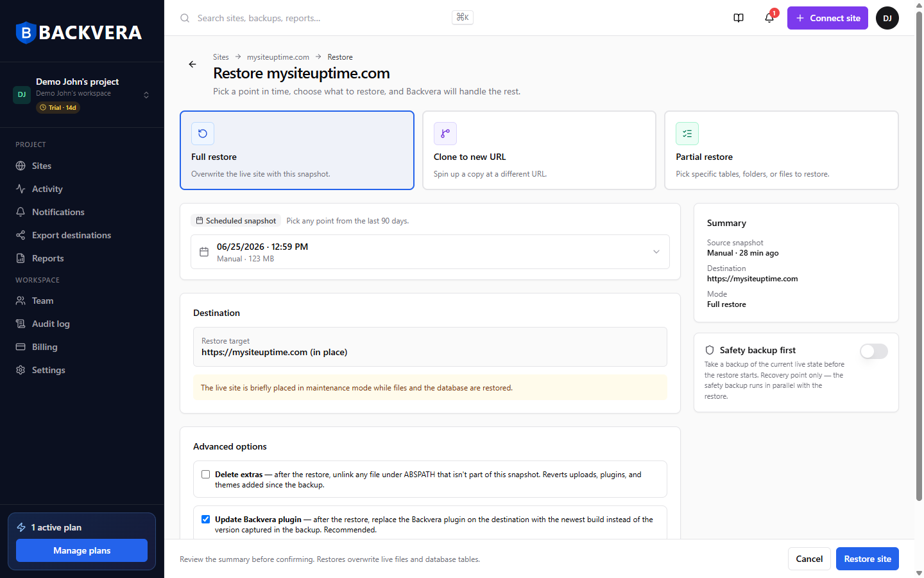Go back using the left arrow
The image size is (924, 578).
pyautogui.click(x=193, y=64)
